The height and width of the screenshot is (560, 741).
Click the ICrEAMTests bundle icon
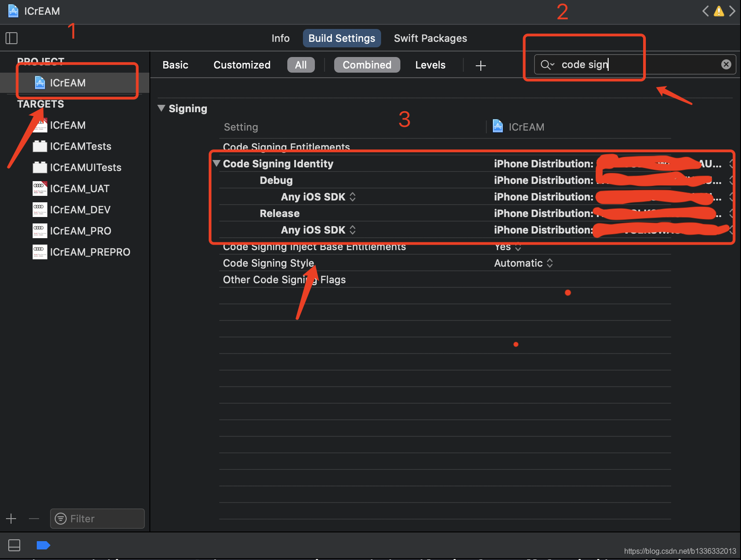tap(40, 146)
